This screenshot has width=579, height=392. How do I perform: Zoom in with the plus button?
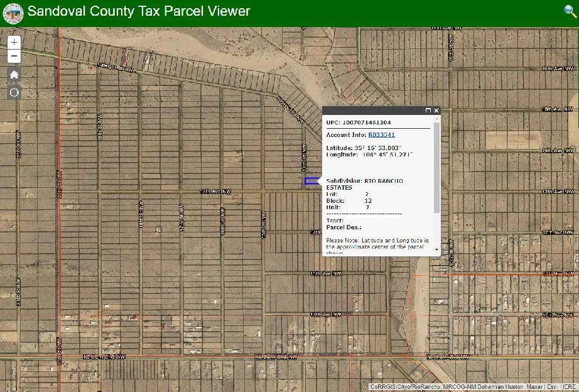coord(14,42)
